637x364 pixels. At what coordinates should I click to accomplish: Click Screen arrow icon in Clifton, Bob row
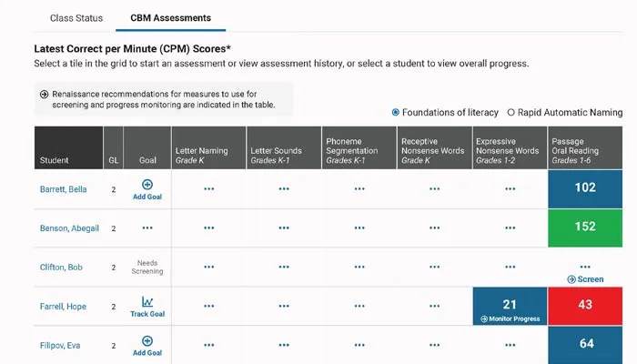pyautogui.click(x=571, y=279)
